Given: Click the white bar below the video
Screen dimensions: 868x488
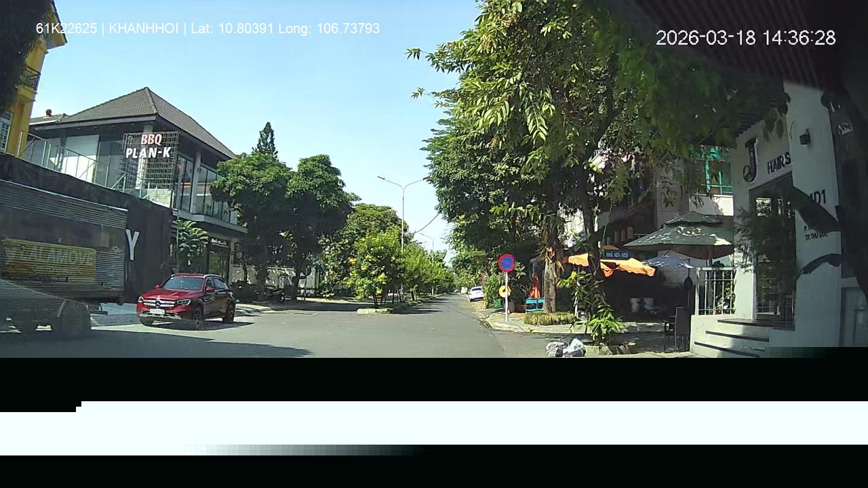Looking at the screenshot, I should pos(434,424).
